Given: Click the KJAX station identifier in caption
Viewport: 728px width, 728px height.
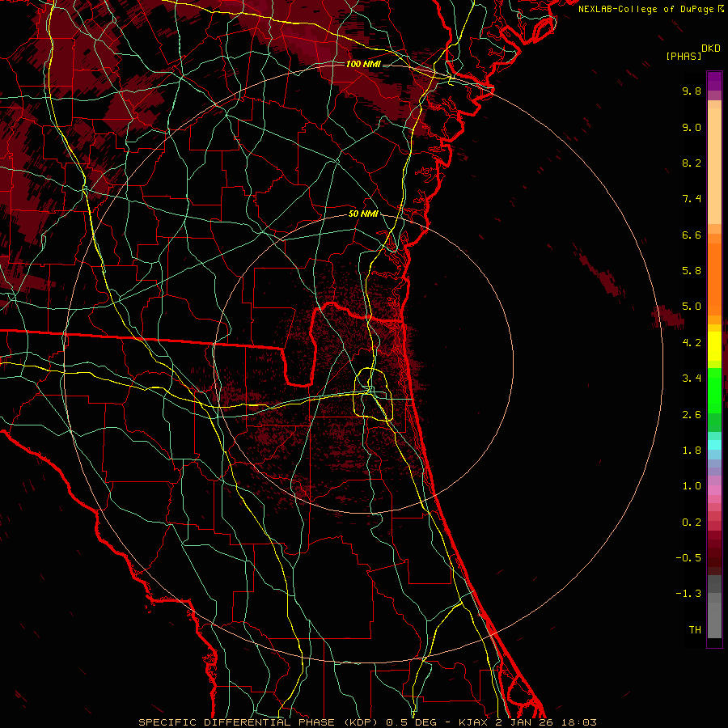Looking at the screenshot, I should pos(473,722).
